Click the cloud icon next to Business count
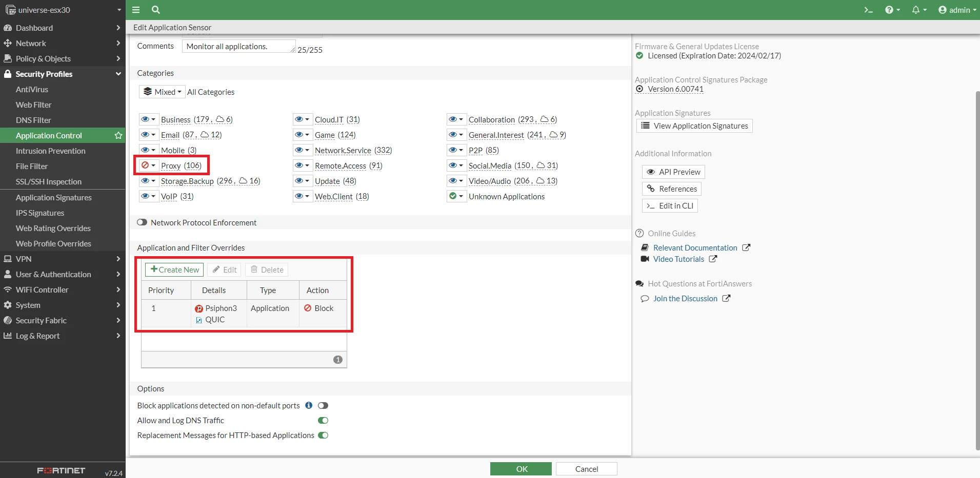980x478 pixels. [220, 119]
